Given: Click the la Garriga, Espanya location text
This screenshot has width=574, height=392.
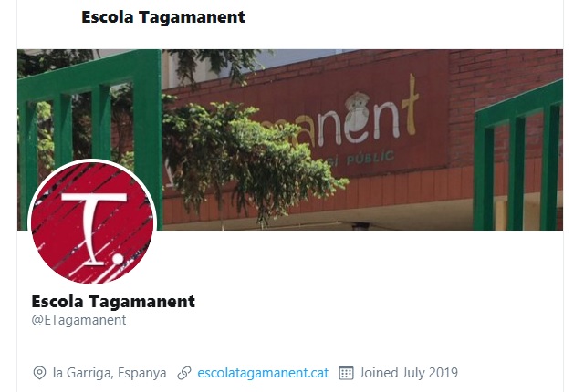Looking at the screenshot, I should (110, 373).
